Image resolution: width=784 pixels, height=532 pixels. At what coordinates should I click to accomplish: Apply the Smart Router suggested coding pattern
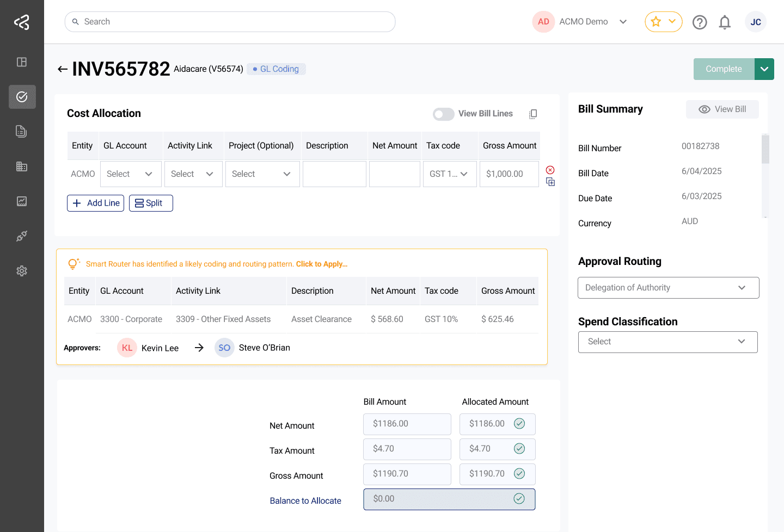[x=321, y=263]
